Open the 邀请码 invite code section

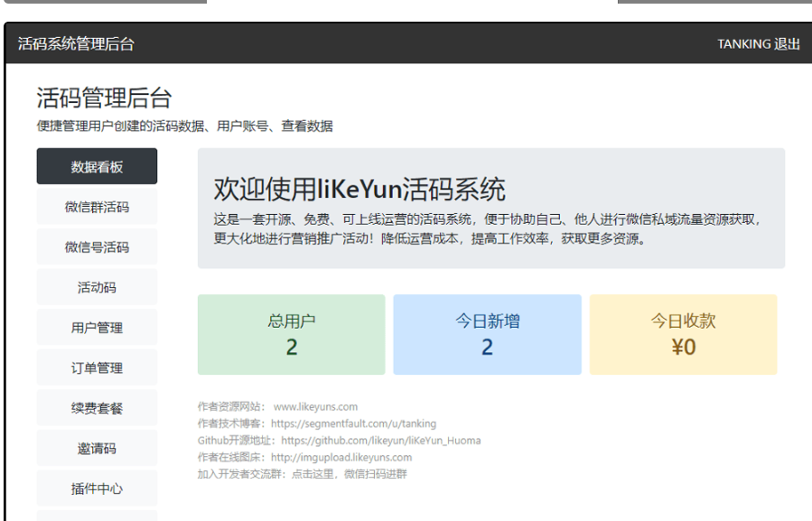click(96, 448)
